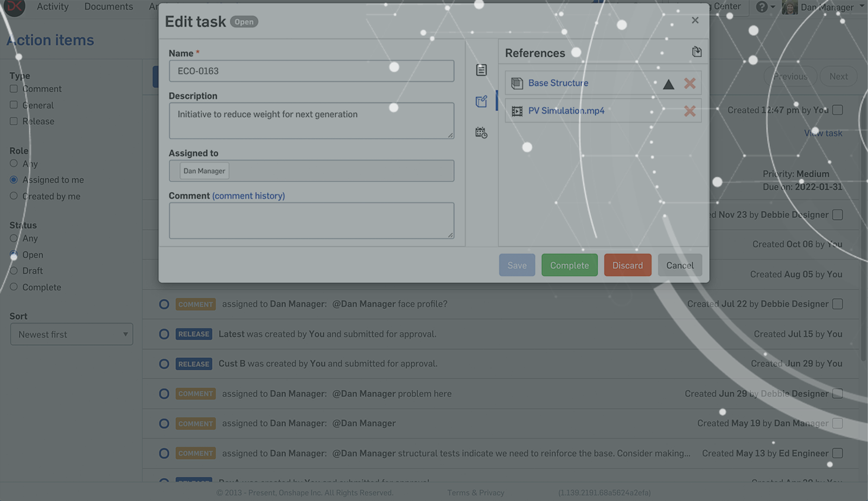Viewport: 868px width, 501px height.
Task: Select the Created by me role
Action: pos(14,196)
